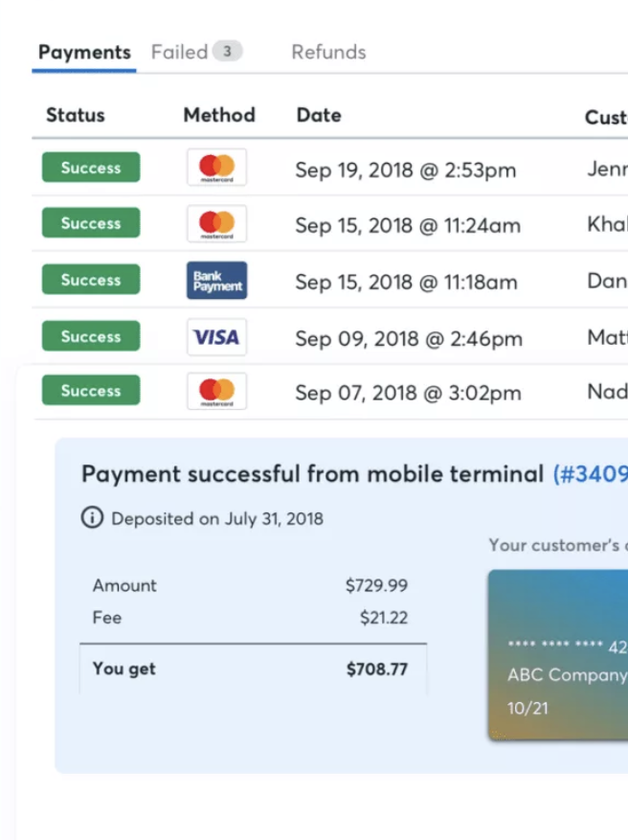Click the You get $708.77 total row
The image size is (628, 840).
click(x=254, y=669)
